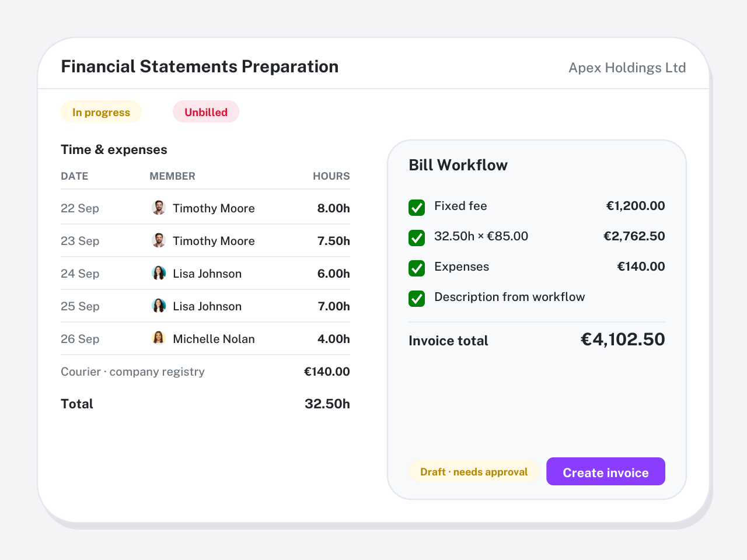Viewport: 747px width, 560px height.
Task: Click the HOURS column header
Action: (331, 176)
